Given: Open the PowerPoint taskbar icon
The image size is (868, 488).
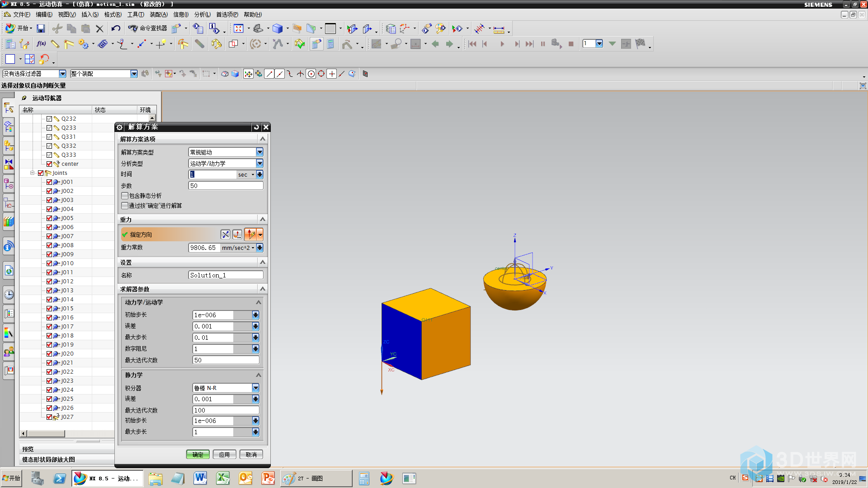Looking at the screenshot, I should (x=268, y=478).
